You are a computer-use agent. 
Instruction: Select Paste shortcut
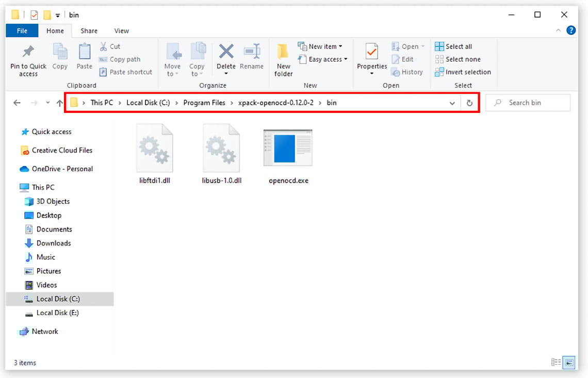pos(126,72)
